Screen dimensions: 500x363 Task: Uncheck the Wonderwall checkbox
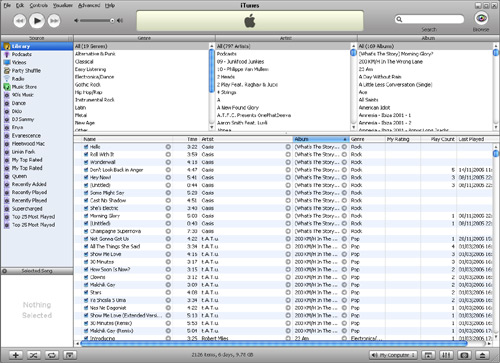(x=86, y=162)
